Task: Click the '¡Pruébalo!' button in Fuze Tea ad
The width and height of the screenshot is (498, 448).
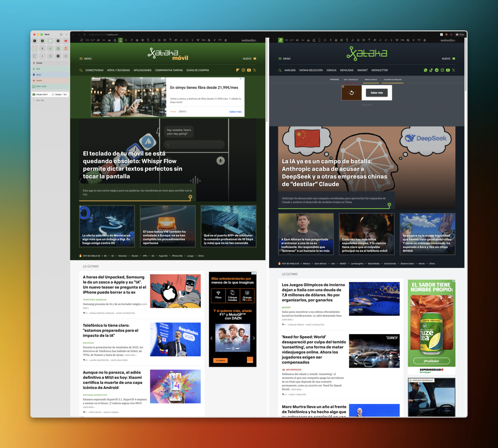Action: pyautogui.click(x=431, y=361)
